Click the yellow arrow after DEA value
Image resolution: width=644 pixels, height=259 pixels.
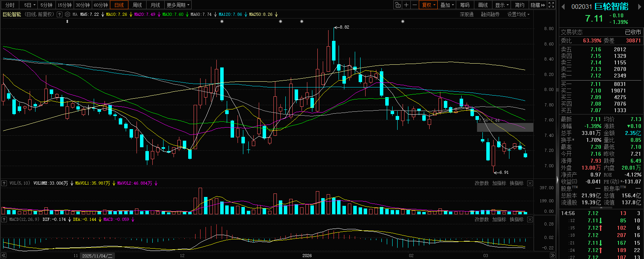100,219
